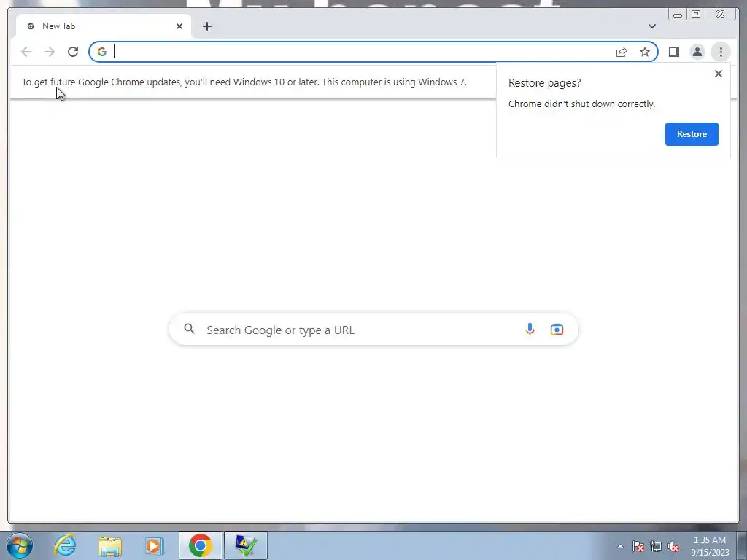Toggle the side panel icon
This screenshot has width=747, height=560.
click(673, 52)
